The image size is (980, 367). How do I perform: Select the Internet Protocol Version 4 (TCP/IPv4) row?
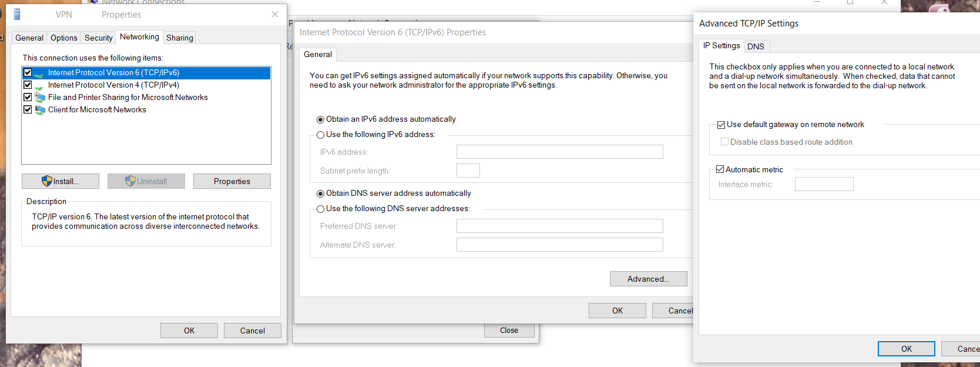146,85
